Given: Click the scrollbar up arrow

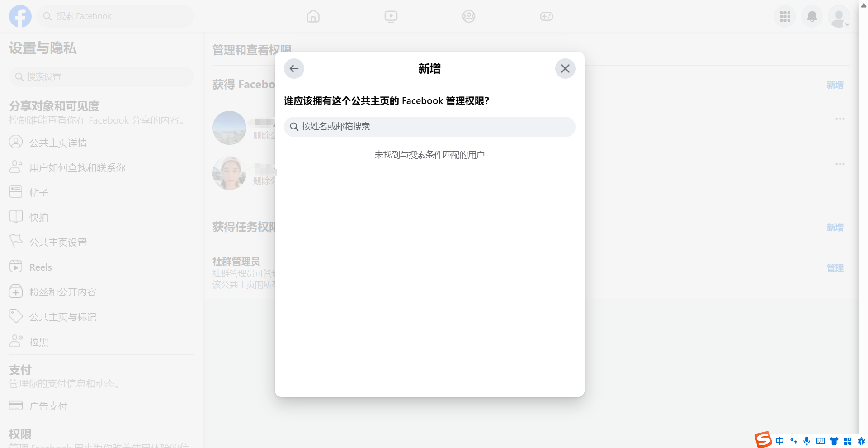Looking at the screenshot, I should coord(863,5).
